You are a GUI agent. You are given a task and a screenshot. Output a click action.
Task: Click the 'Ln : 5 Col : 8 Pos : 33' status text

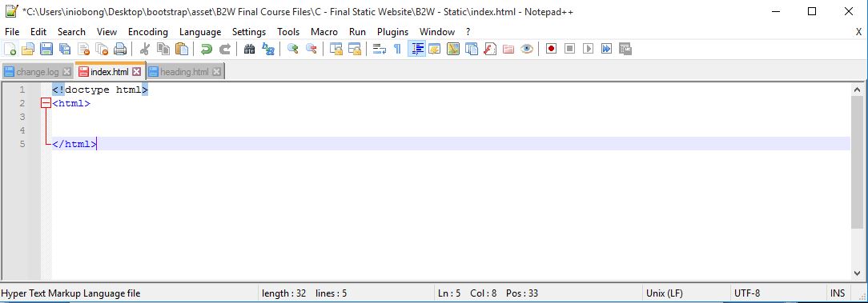tap(488, 293)
